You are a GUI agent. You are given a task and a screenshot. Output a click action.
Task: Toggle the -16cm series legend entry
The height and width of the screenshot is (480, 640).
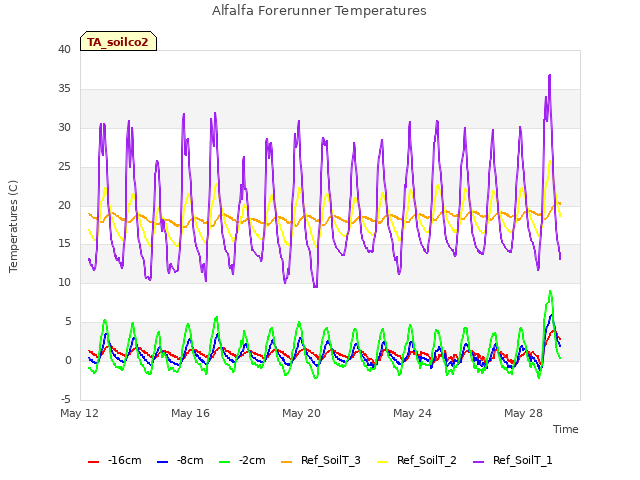(115, 460)
